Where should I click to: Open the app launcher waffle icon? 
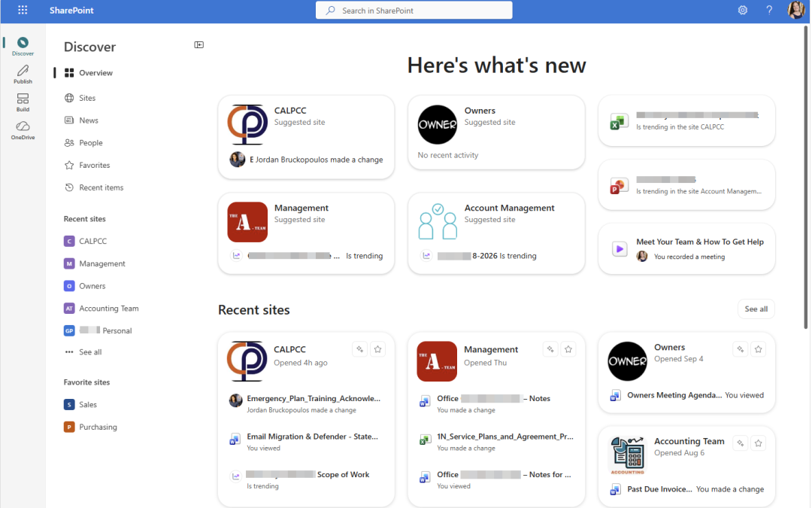click(23, 10)
